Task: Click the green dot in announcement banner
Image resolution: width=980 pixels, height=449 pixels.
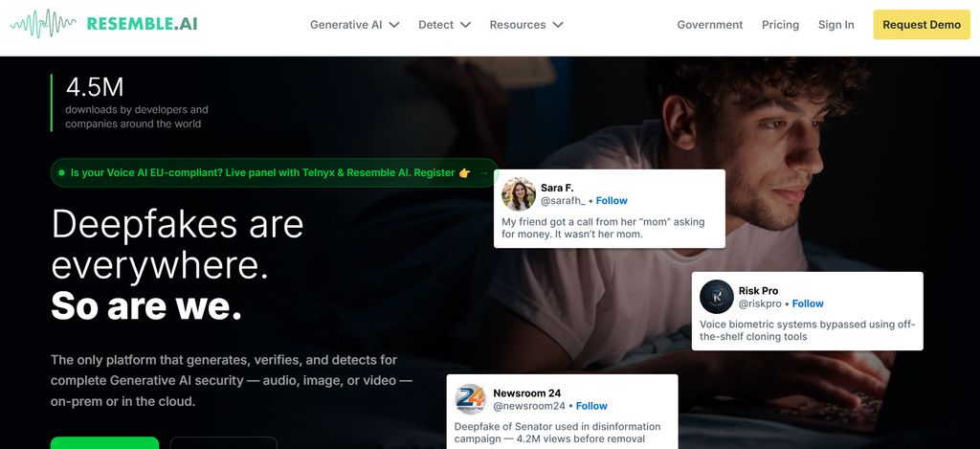Action: point(61,173)
